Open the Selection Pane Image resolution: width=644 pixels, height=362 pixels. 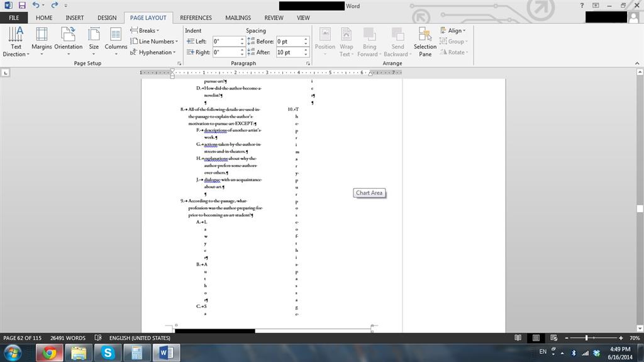coord(425,42)
